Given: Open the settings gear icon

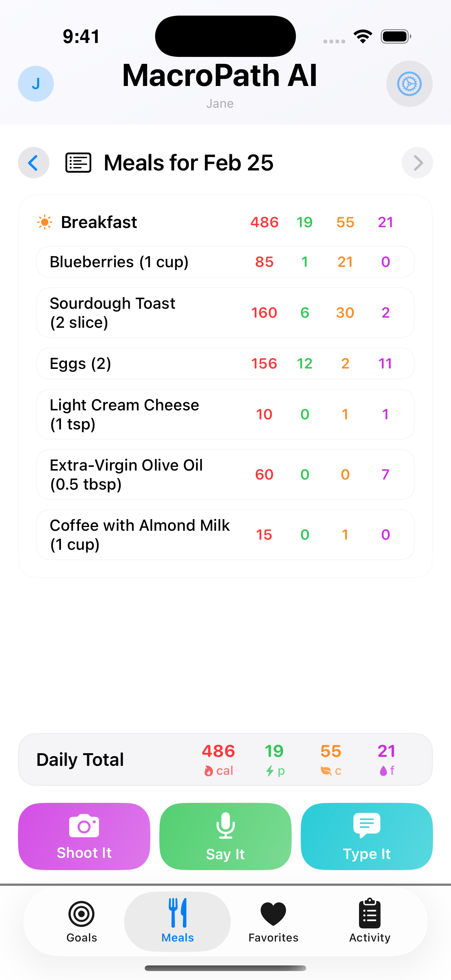Looking at the screenshot, I should [x=409, y=84].
